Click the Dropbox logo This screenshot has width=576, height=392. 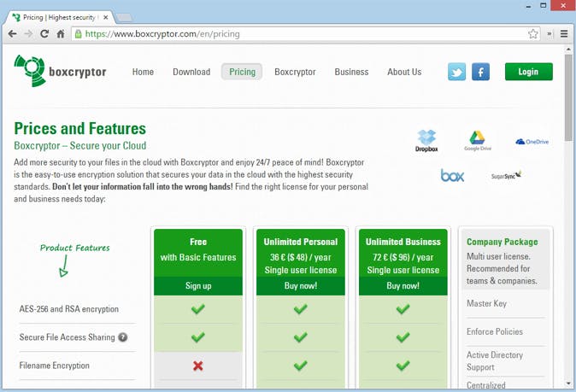(x=426, y=141)
